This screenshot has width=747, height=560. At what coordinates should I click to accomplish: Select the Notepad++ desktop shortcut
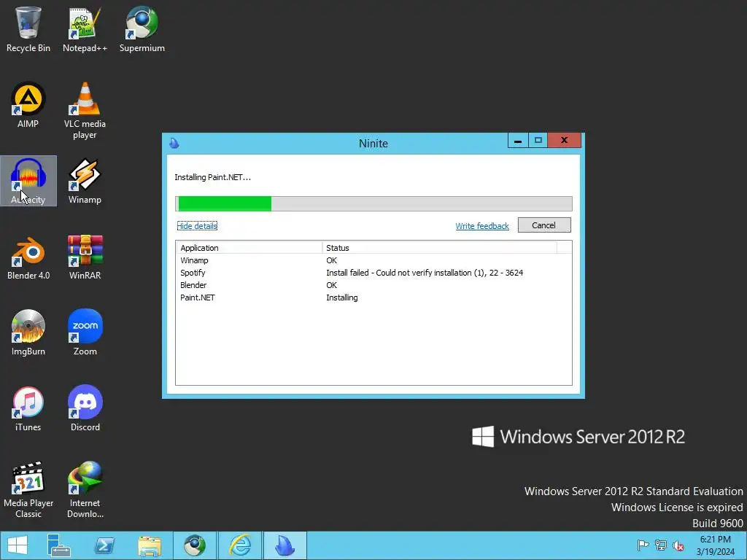[x=85, y=29]
